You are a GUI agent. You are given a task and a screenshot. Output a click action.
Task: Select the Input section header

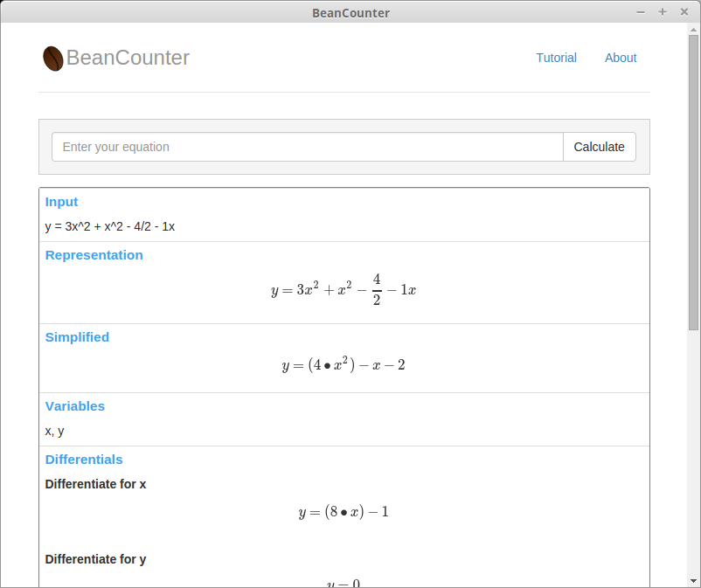click(x=61, y=202)
